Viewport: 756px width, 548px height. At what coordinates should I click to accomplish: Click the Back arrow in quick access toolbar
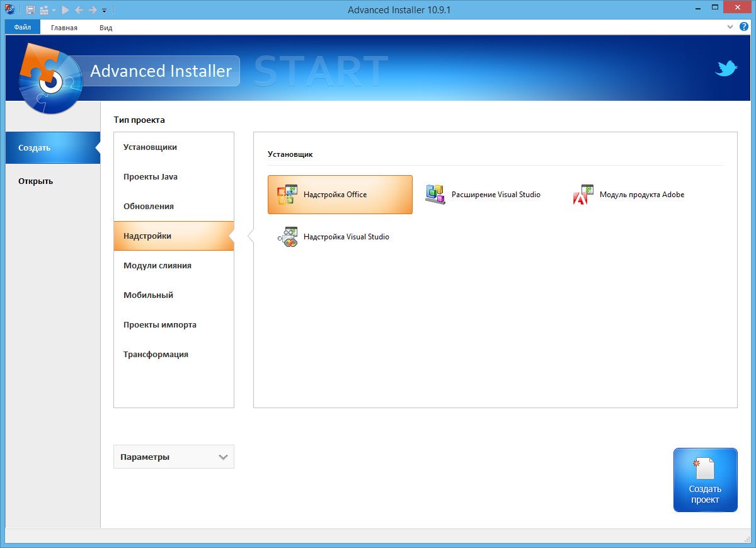click(79, 10)
